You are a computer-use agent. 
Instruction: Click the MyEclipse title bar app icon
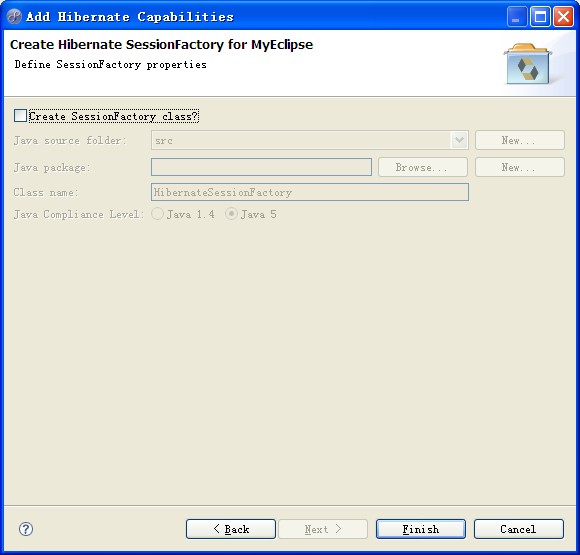click(x=14, y=17)
